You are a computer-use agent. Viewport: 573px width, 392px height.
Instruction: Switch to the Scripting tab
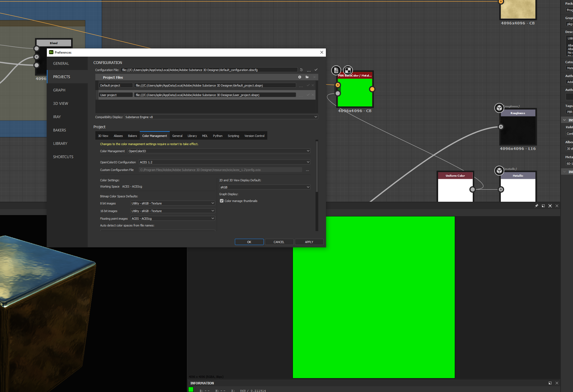233,136
